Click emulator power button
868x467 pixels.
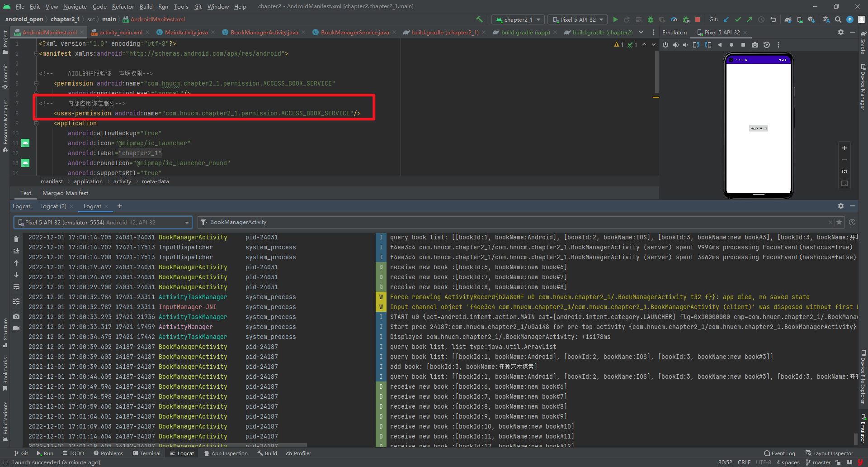[x=665, y=45]
